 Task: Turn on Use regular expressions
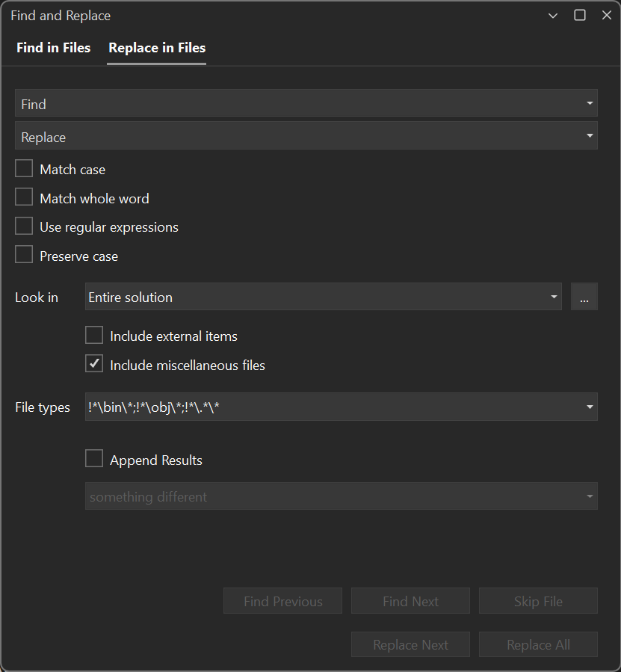(23, 226)
